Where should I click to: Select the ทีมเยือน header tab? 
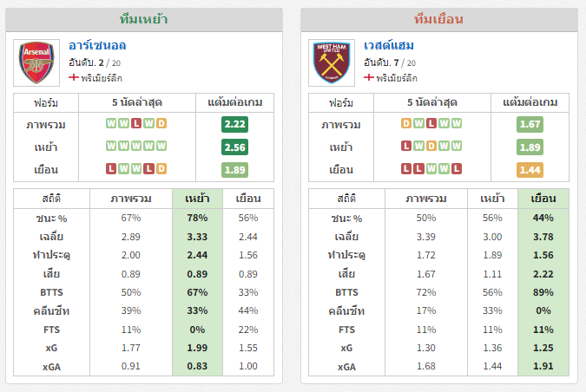(438, 19)
